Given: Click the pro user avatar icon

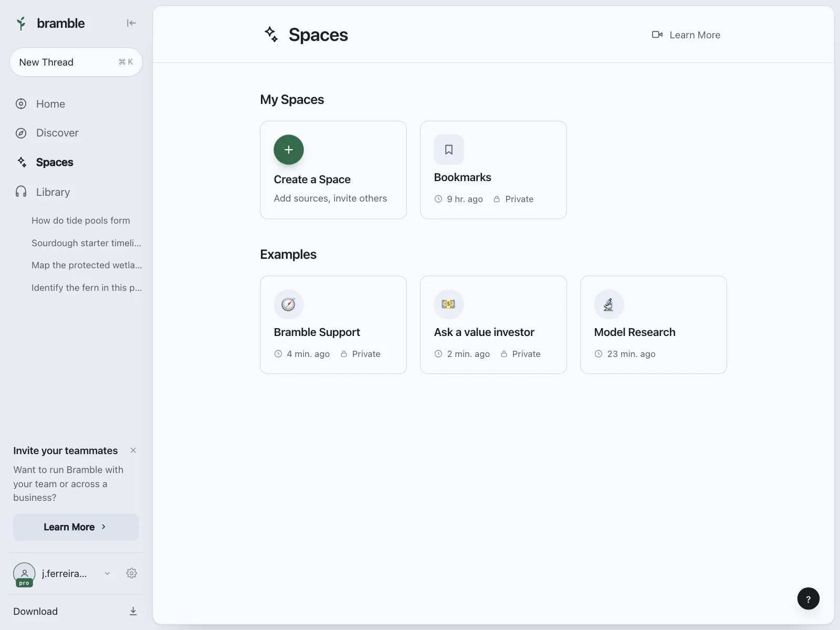Looking at the screenshot, I should point(24,574).
